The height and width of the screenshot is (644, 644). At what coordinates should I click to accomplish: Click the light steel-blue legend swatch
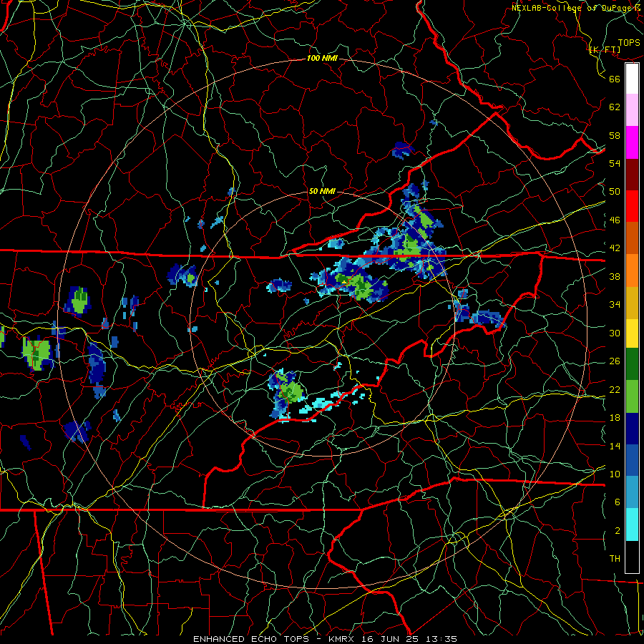pos(632,492)
